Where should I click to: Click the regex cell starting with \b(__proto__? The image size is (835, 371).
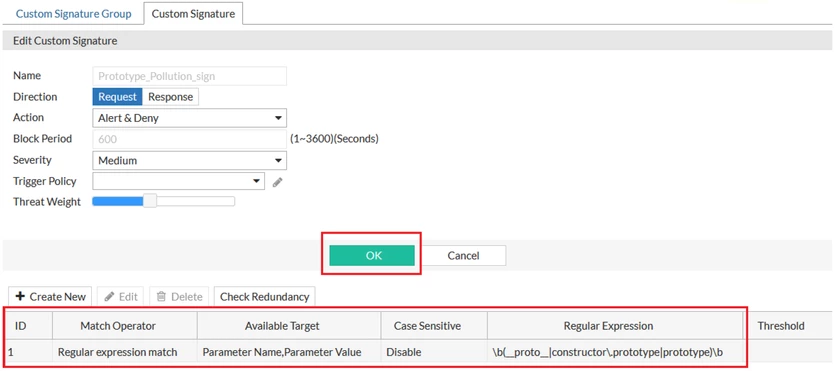coord(615,352)
